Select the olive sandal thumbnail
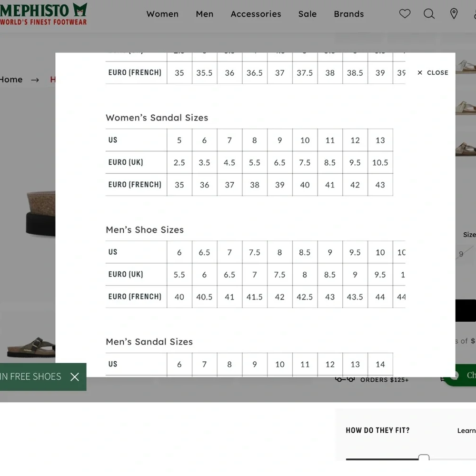 coord(31,347)
